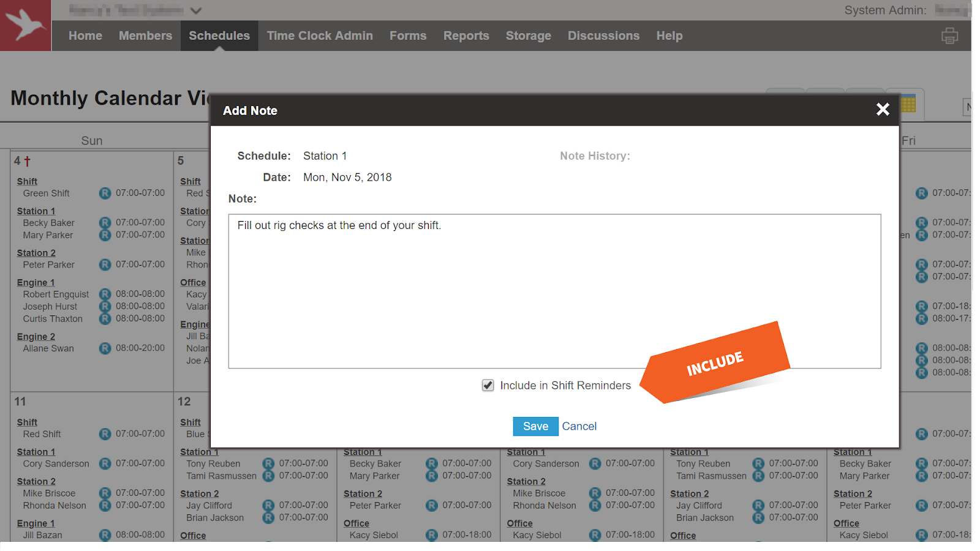Open the Home menu
980x551 pixels.
click(85, 36)
